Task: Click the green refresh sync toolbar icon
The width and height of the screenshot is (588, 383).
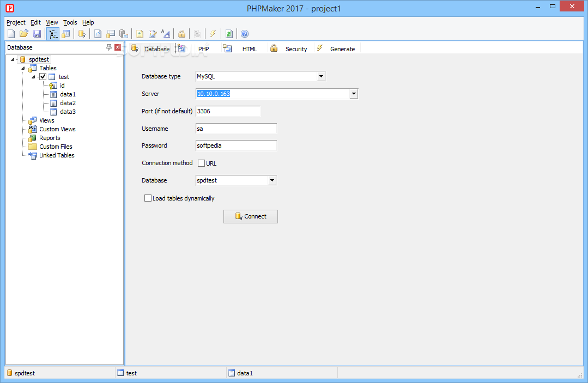Action: click(x=229, y=34)
